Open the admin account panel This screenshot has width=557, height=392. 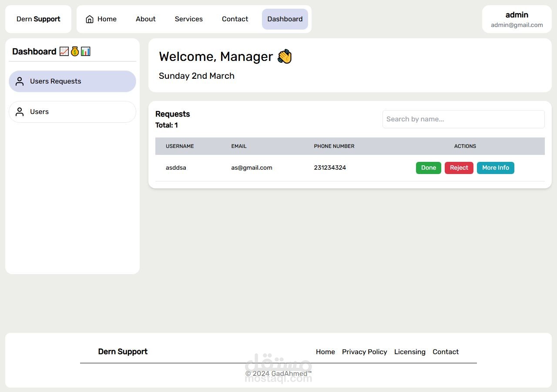click(x=517, y=19)
